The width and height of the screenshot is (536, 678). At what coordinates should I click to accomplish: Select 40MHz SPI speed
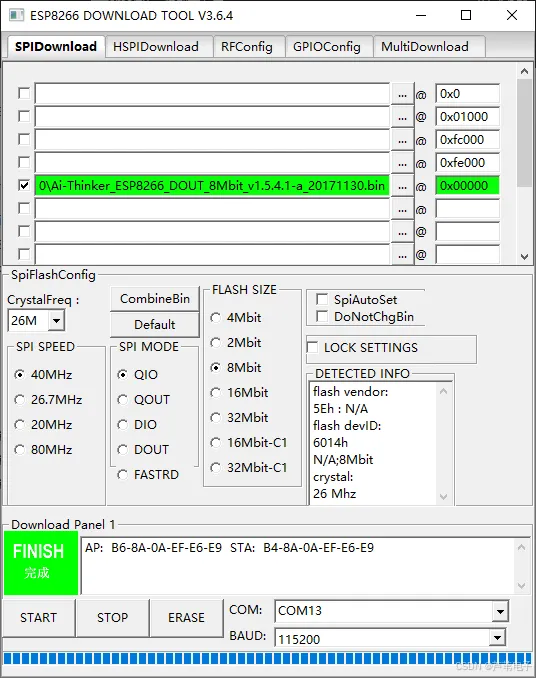(19, 374)
